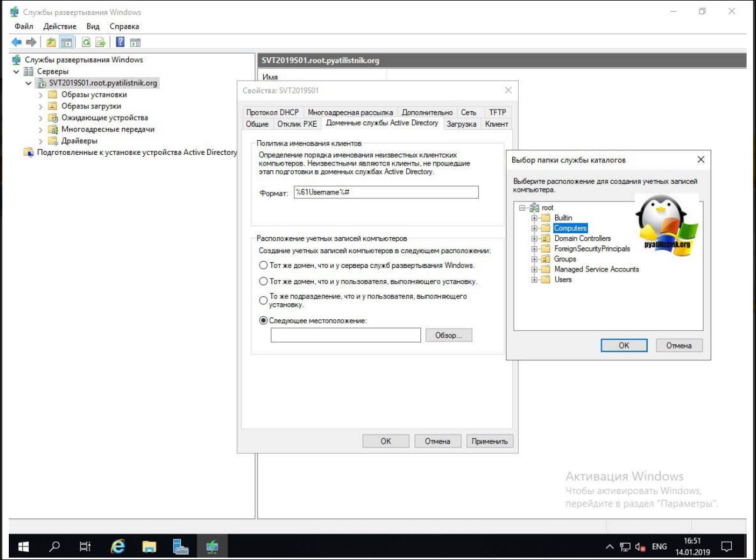The height and width of the screenshot is (560, 756).
Task: Open the Action Center notification icon
Action: point(727,546)
